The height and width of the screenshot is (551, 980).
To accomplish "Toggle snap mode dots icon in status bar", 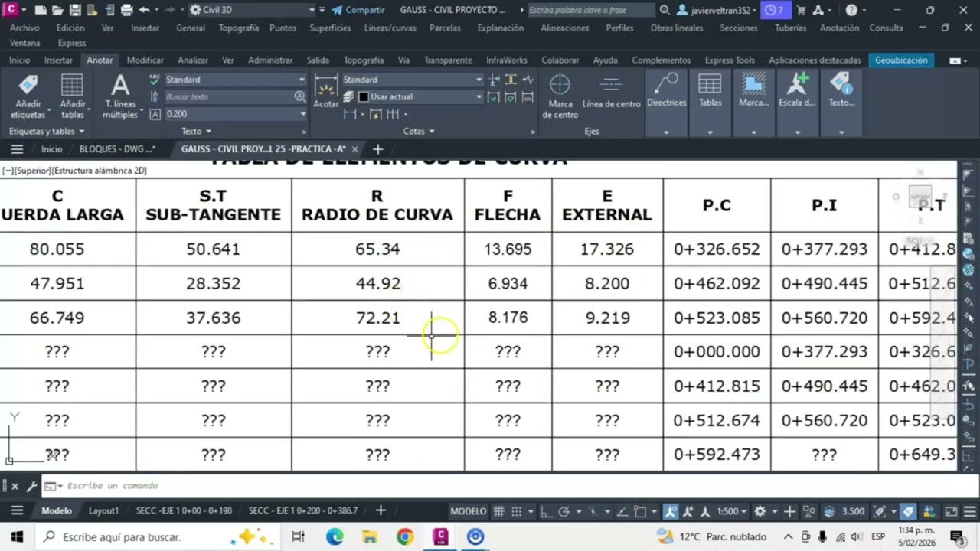I will (x=516, y=511).
